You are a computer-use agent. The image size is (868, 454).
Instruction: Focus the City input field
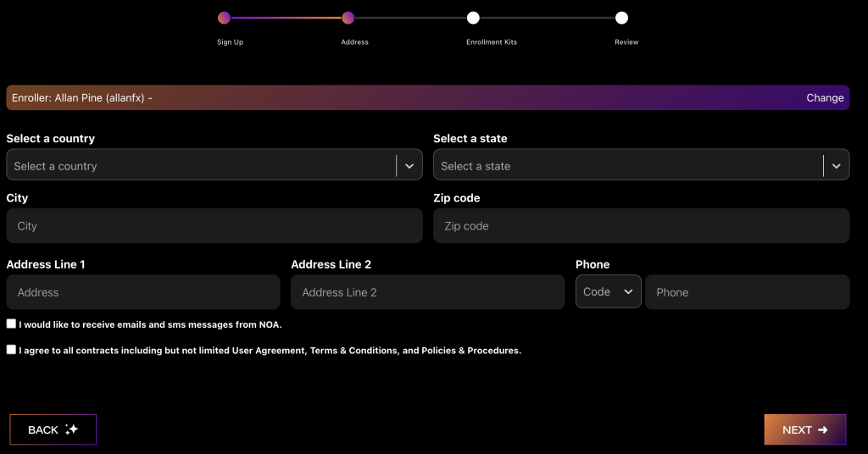214,226
